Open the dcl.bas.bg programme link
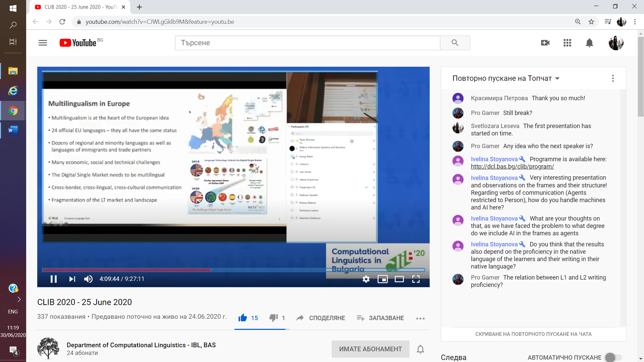 pyautogui.click(x=512, y=167)
